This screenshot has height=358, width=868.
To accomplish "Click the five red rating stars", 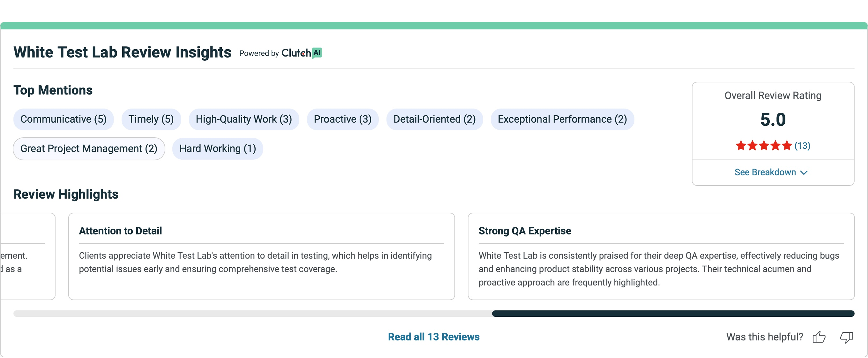I will point(763,146).
